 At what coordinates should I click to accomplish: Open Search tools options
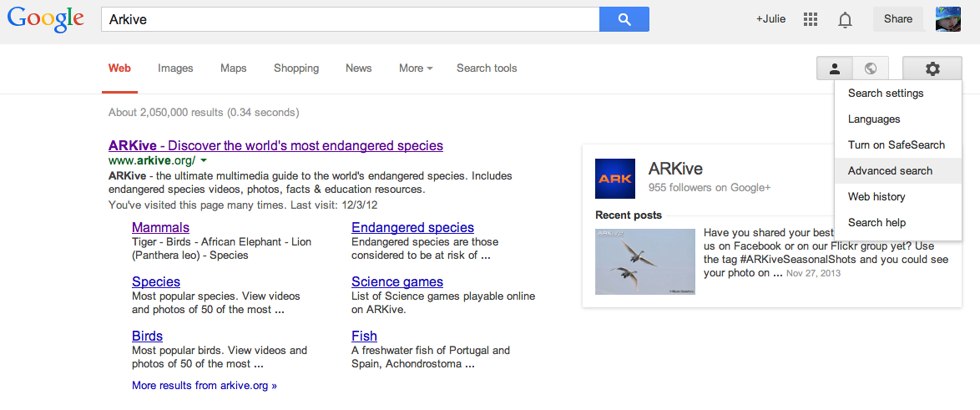(486, 68)
